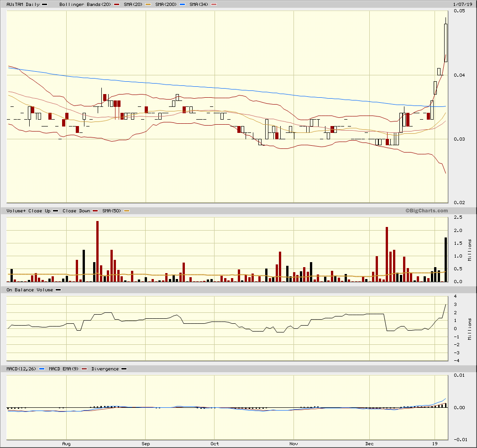The width and height of the screenshot is (477, 448).
Task: Click the MACD EMA(9) legend label
Action: [x=63, y=369]
